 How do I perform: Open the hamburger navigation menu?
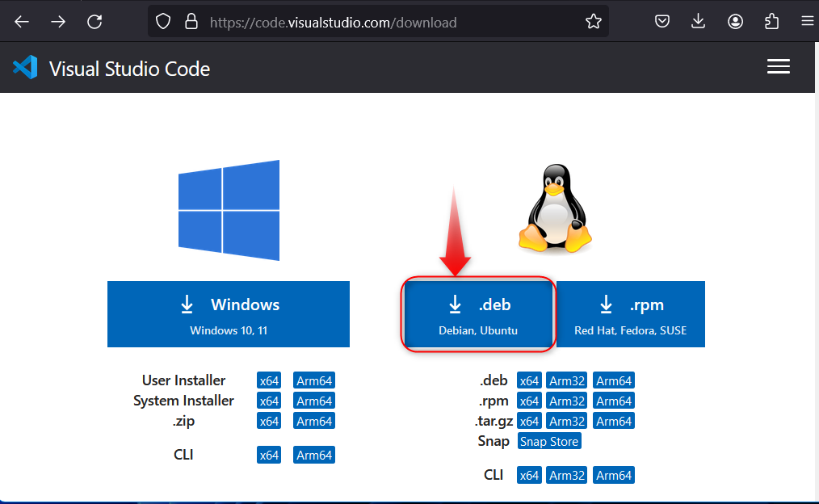[778, 67]
